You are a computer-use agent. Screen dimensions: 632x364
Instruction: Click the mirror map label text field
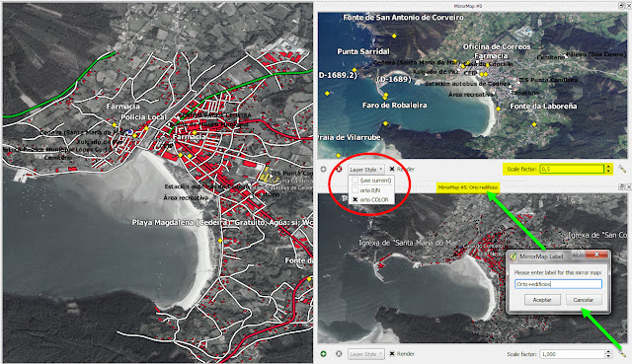point(558,284)
